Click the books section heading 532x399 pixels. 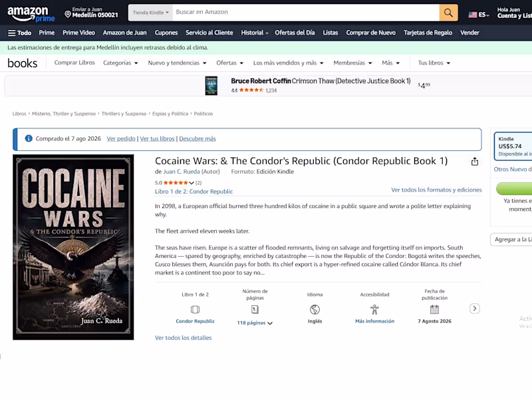click(x=23, y=63)
